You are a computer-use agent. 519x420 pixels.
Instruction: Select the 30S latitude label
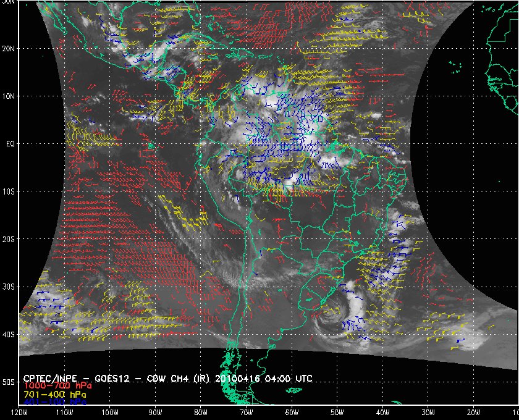coord(8,287)
